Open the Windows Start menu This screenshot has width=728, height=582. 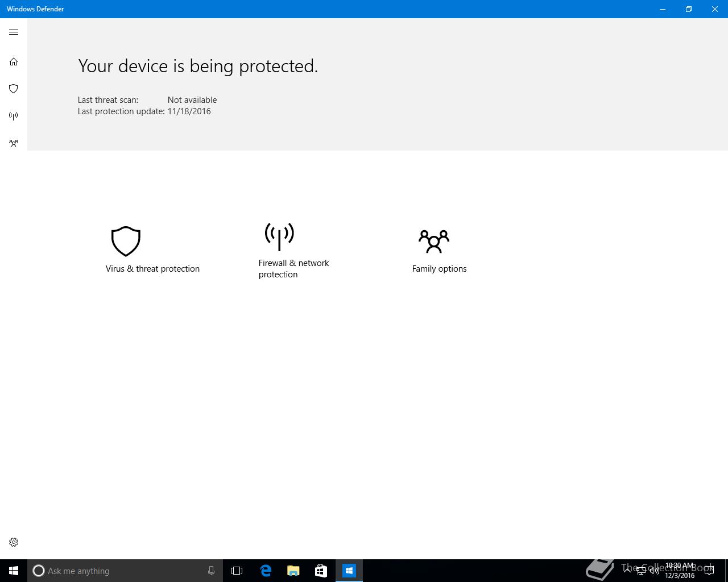point(14,571)
